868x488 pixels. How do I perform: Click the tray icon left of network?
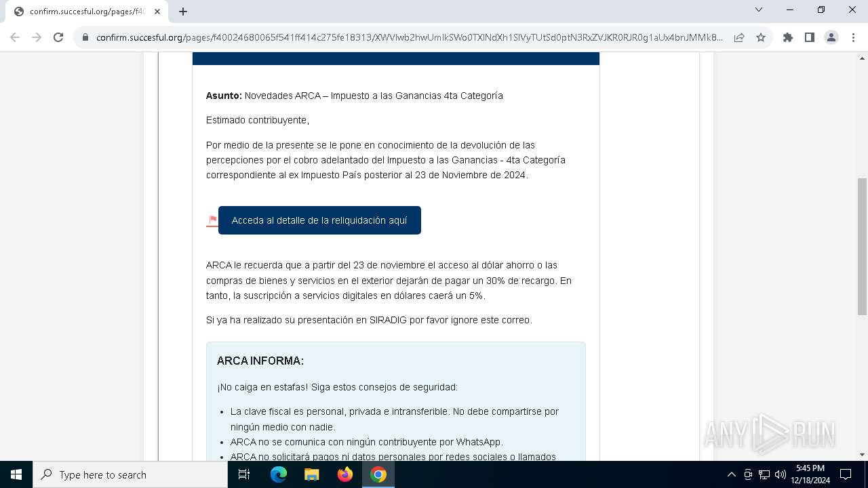pyautogui.click(x=748, y=474)
